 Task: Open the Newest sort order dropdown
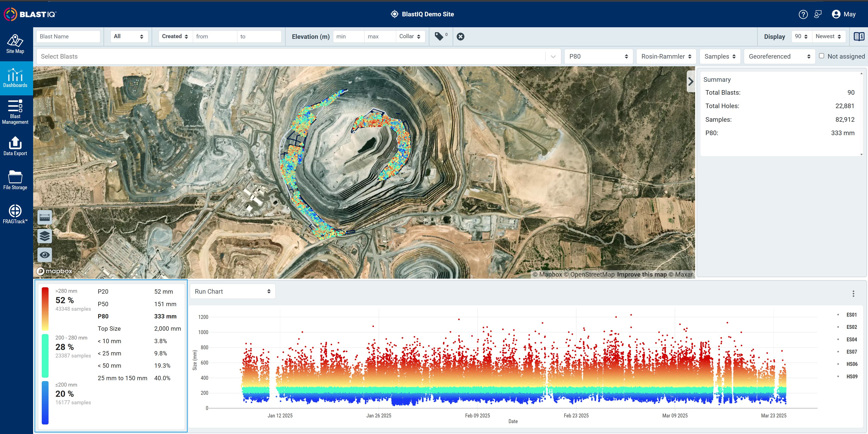tap(829, 36)
